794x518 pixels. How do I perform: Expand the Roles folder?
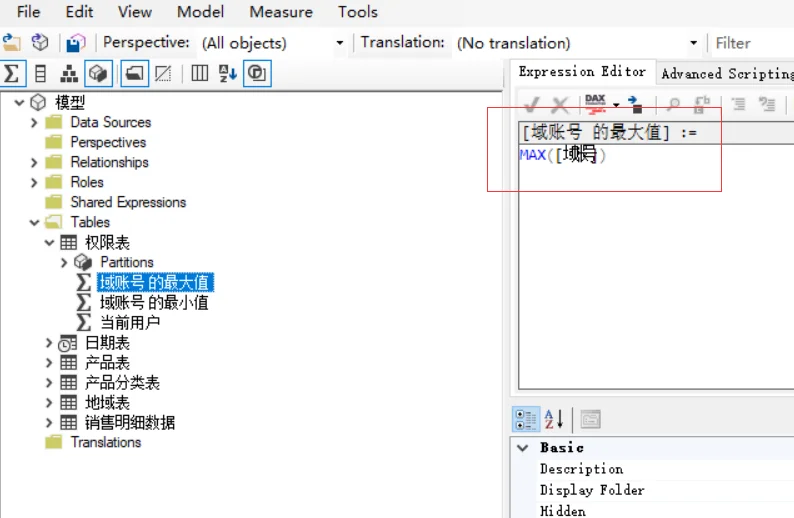tap(34, 182)
